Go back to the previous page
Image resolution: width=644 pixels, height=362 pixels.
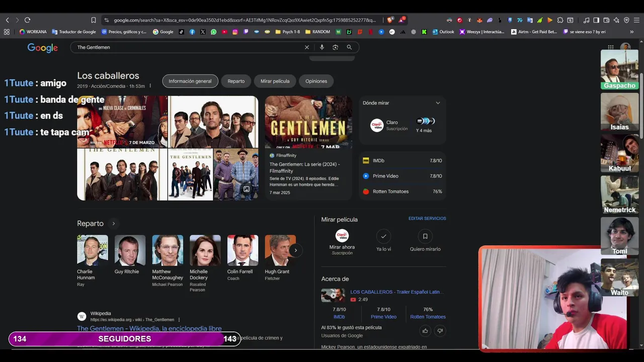coord(7,20)
